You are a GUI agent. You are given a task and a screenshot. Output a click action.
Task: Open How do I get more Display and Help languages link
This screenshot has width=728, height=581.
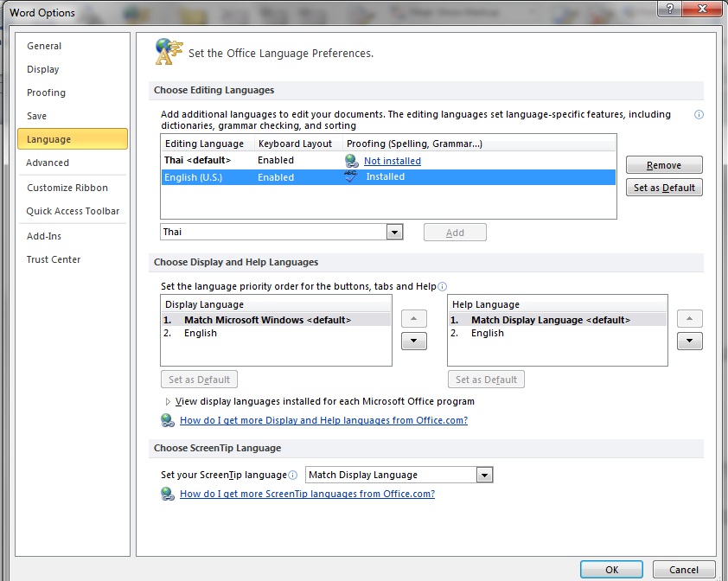coord(323,420)
